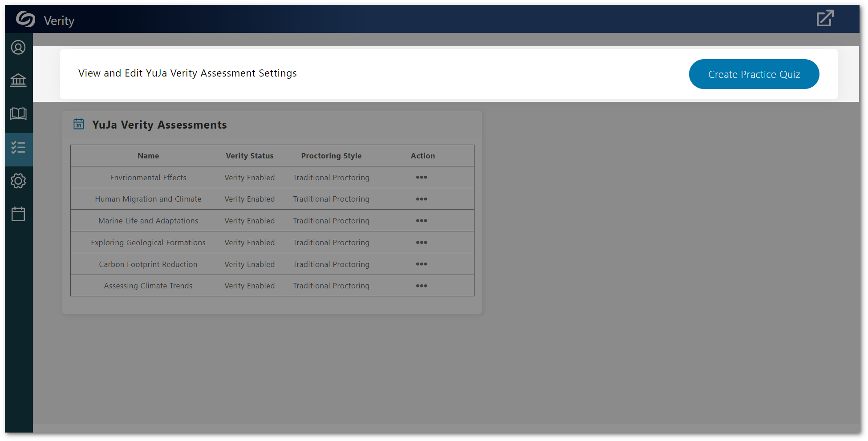
Task: Open action menu for Environmental Effects
Action: point(422,177)
